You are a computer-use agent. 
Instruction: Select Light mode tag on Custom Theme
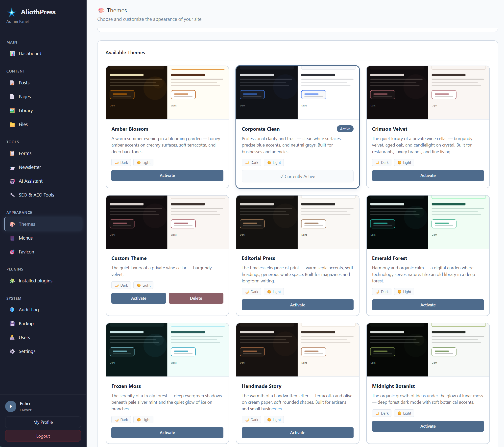point(143,285)
